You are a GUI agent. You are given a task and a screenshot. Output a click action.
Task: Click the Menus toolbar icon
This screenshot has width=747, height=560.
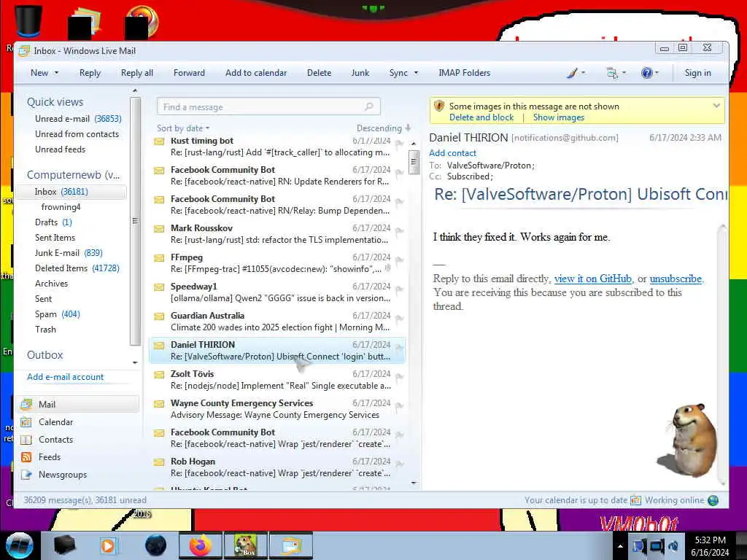612,73
